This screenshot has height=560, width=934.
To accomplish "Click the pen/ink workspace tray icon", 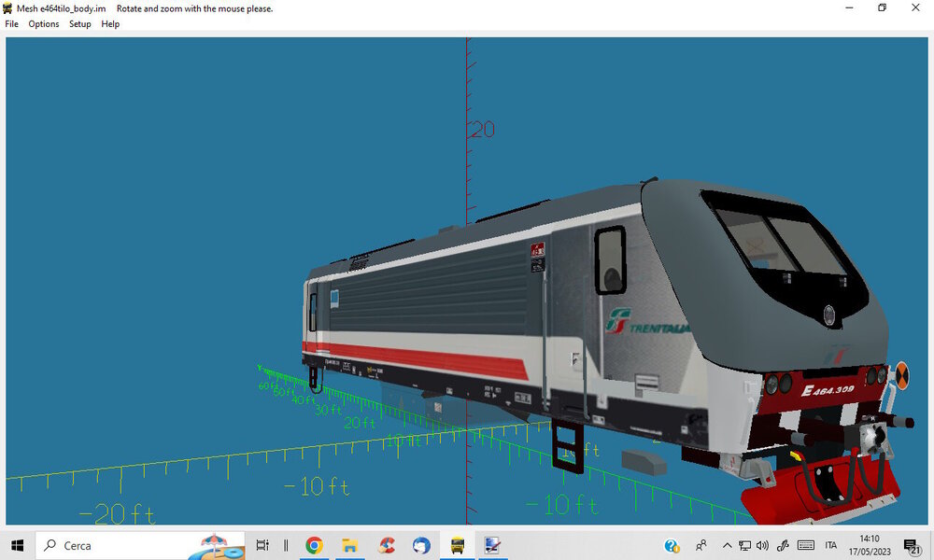I will coord(783,545).
